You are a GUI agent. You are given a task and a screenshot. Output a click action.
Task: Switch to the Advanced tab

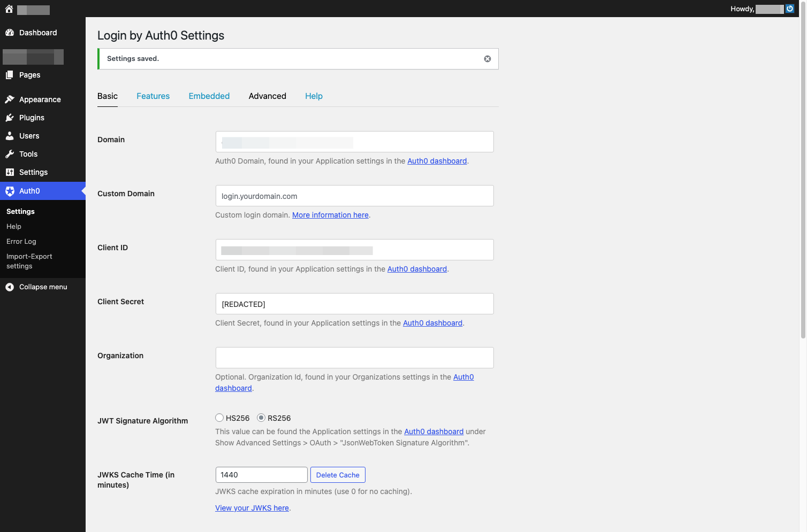(x=268, y=96)
